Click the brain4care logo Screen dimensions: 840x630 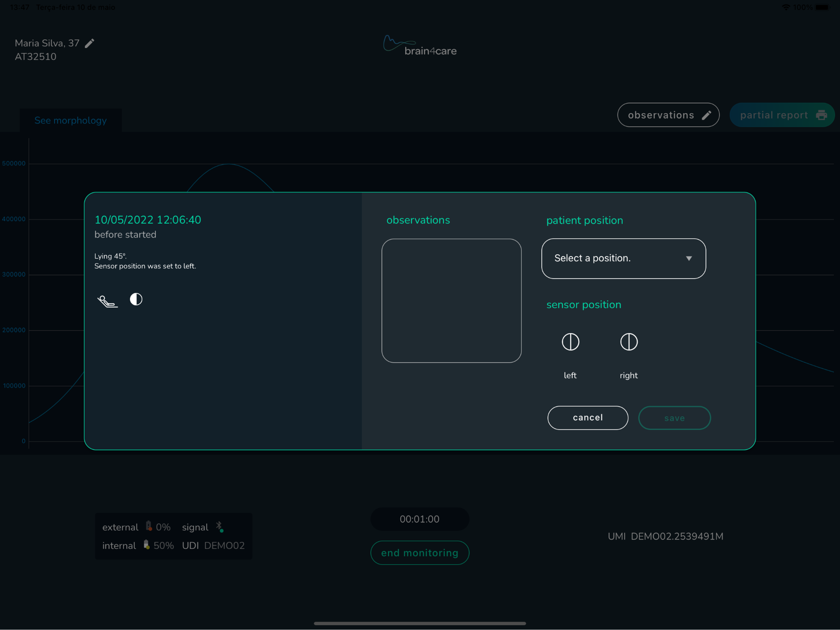pyautogui.click(x=420, y=46)
